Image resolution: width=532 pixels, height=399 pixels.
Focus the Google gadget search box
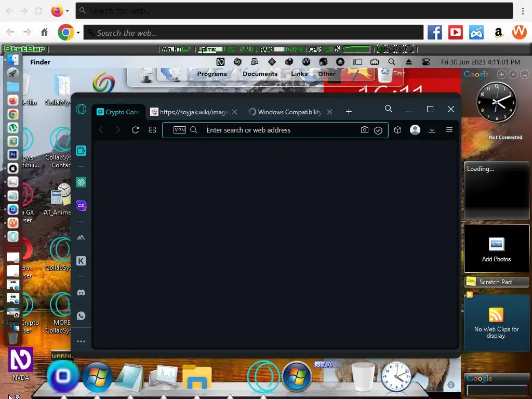pos(497,390)
